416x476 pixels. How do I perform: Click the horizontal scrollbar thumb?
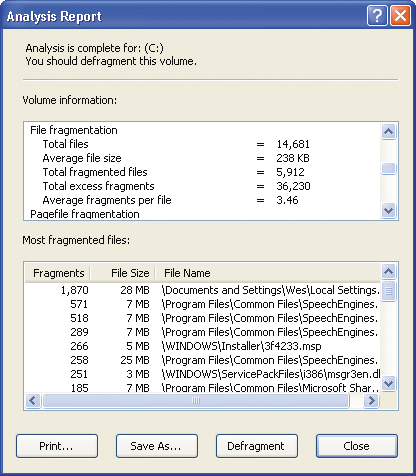click(196, 400)
